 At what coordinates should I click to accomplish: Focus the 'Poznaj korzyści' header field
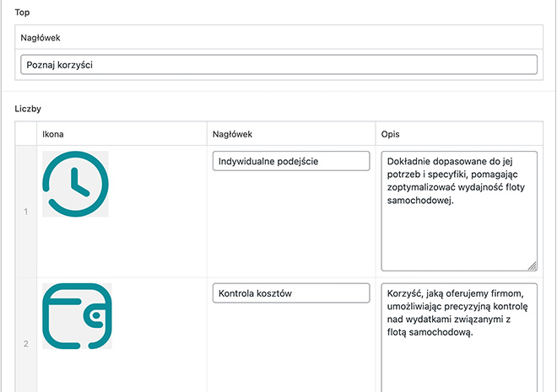coord(278,65)
